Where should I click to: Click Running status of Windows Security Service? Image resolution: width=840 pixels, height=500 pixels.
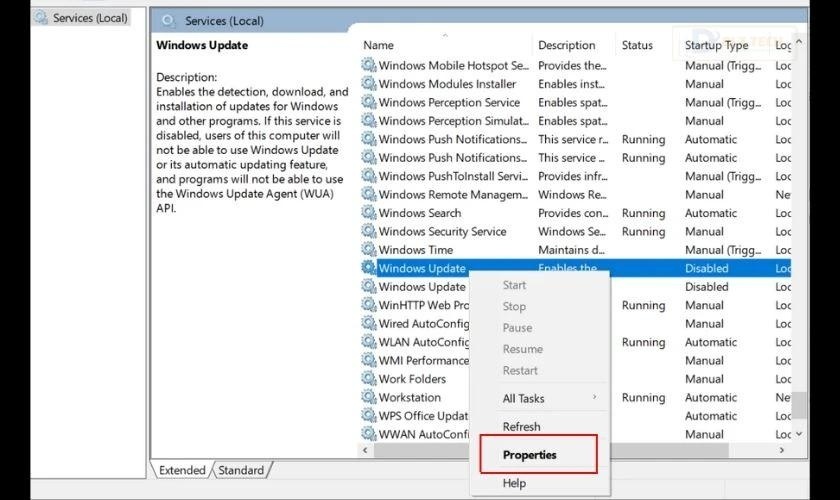click(643, 232)
